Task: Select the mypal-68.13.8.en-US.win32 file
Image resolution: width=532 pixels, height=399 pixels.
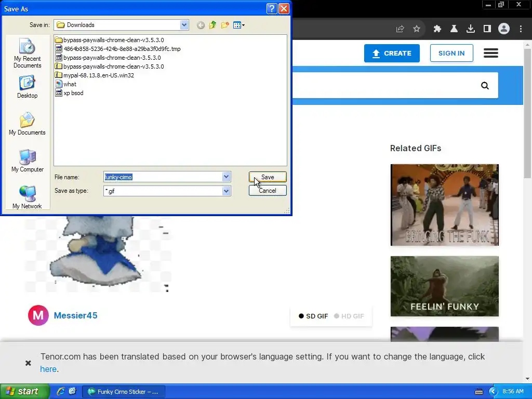Action: pyautogui.click(x=95, y=75)
